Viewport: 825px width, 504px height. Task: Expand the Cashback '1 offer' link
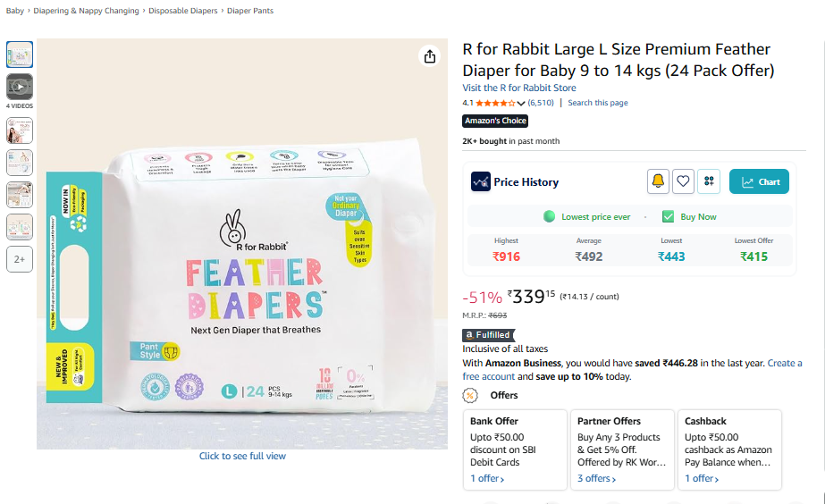point(702,479)
